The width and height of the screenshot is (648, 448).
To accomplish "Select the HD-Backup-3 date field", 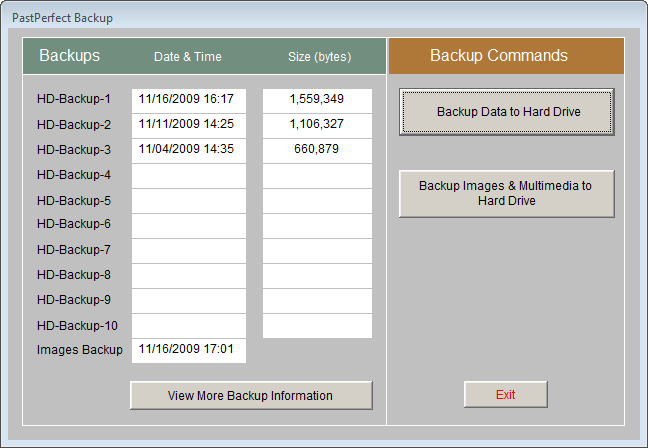I will [188, 150].
